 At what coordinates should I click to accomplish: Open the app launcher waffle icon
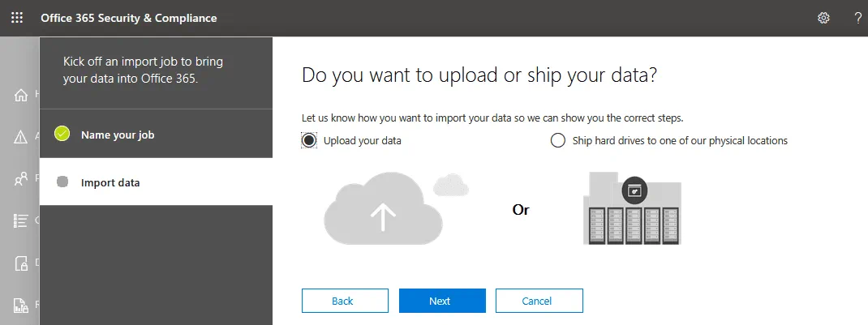17,18
